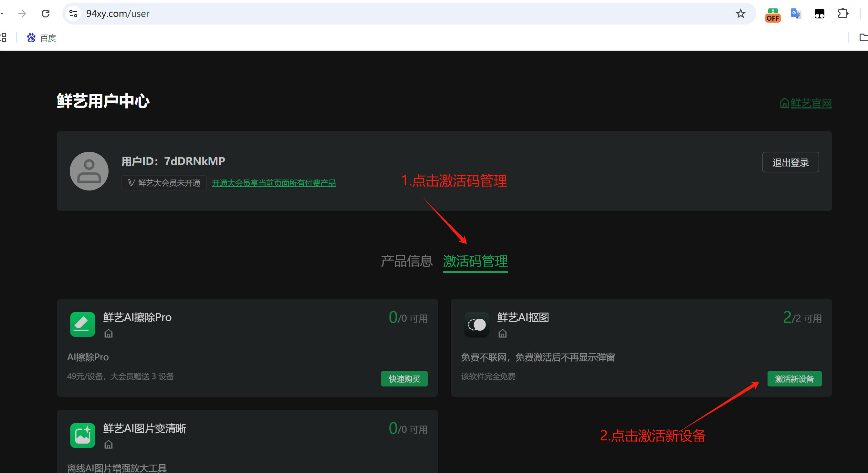Open home link under 鲜艺AI擦除Pro
Viewport: 868px width, 473px height.
tap(109, 334)
